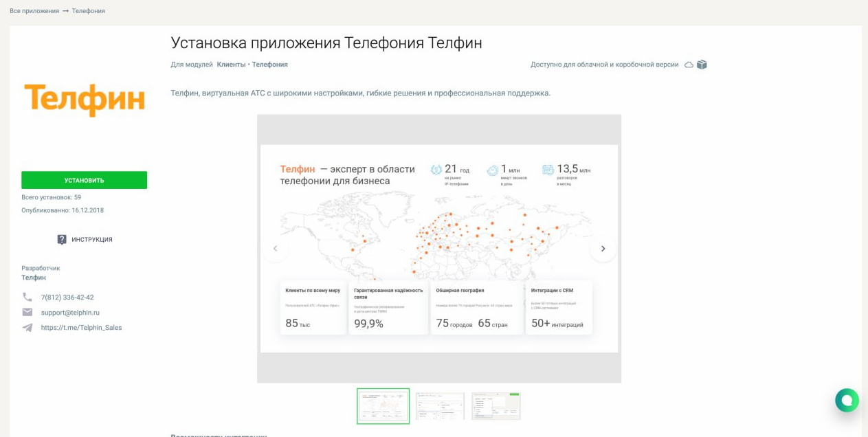Select the second screenshot thumbnail

(439, 405)
